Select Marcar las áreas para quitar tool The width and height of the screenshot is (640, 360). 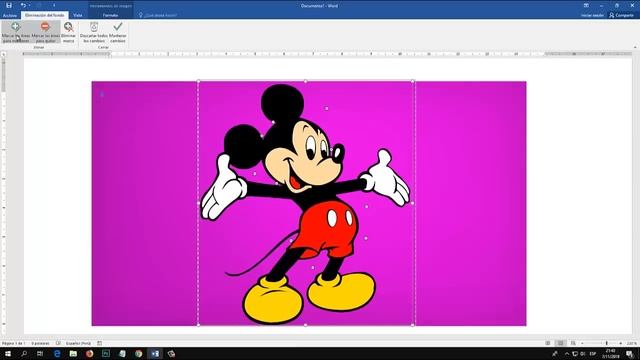45,32
